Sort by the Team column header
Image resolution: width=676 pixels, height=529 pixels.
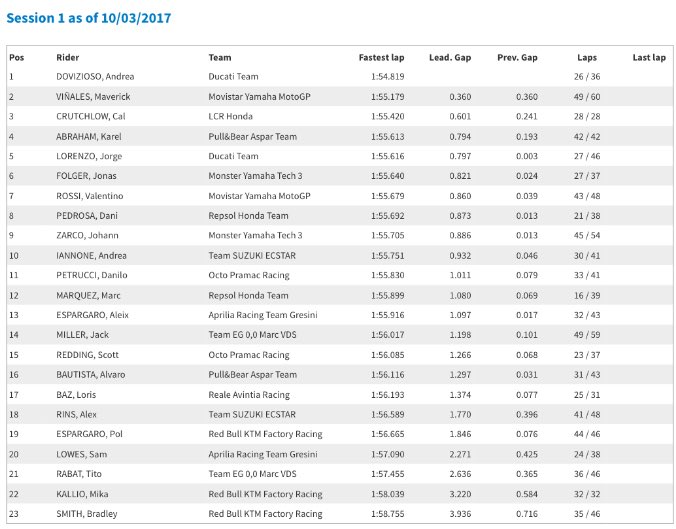click(x=220, y=57)
